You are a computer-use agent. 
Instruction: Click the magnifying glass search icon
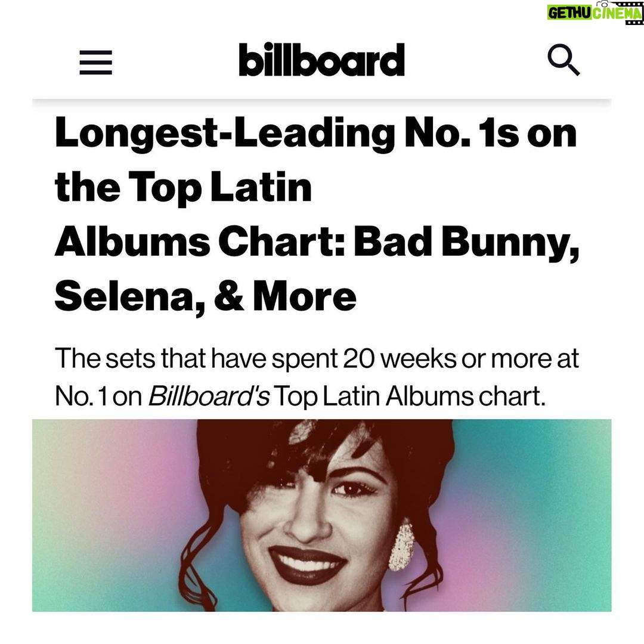click(564, 60)
